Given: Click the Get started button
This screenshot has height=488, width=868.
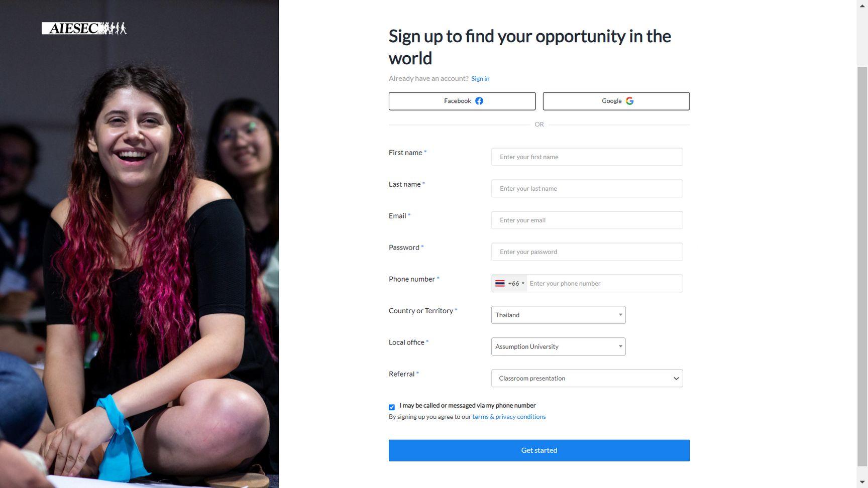Looking at the screenshot, I should (539, 450).
